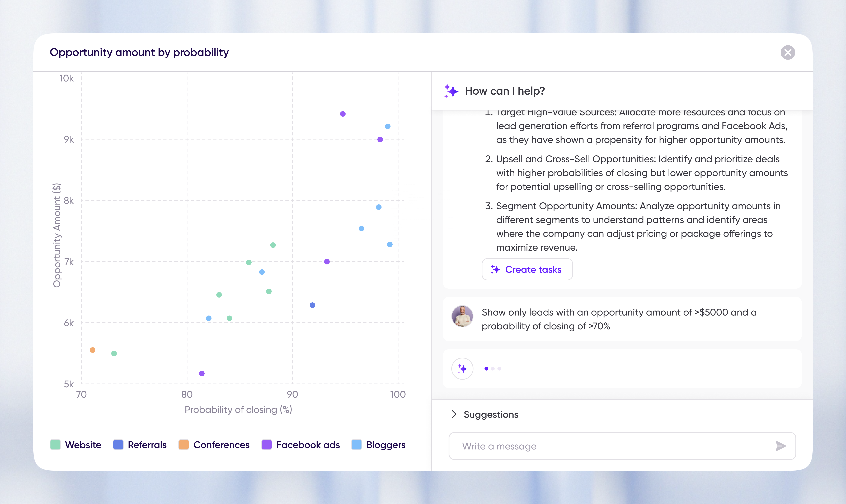Close the Opportunity amount by probability dialog
This screenshot has height=504, width=846.
(x=788, y=52)
